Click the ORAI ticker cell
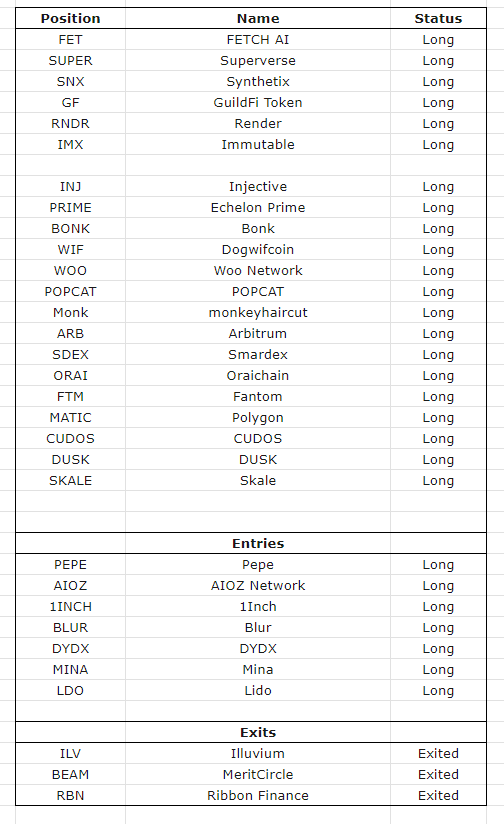Screen dimensions: 504x824 [70, 376]
